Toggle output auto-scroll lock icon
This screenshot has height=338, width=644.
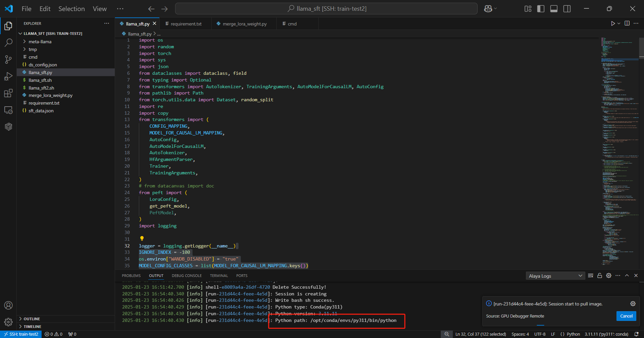click(x=600, y=276)
